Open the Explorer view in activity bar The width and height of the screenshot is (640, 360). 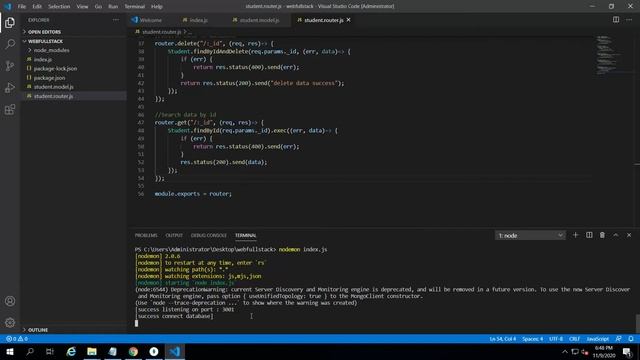pos(10,22)
